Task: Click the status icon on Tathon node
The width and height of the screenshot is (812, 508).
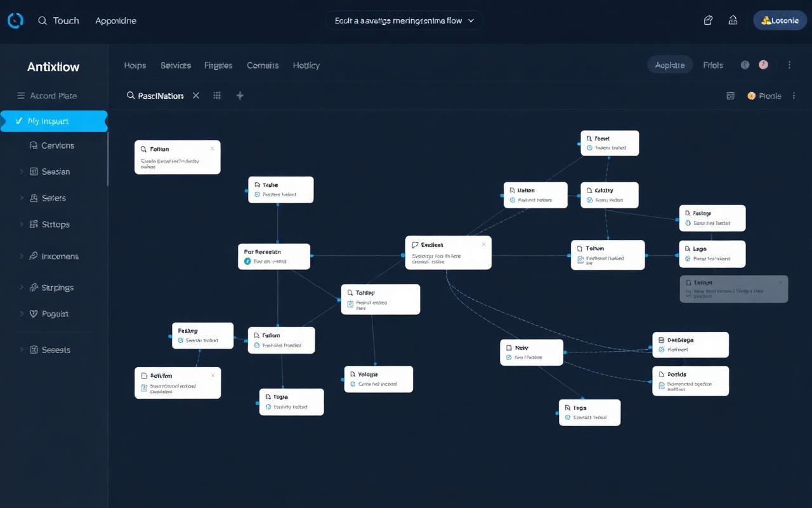Action: click(580, 259)
